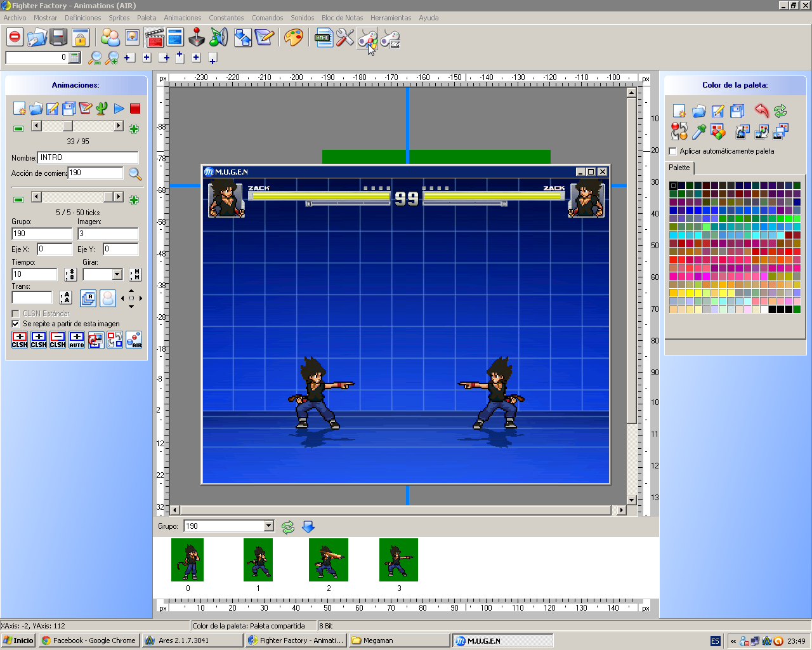Open the calculator icon beside numeric field
812x650 pixels.
click(x=75, y=58)
